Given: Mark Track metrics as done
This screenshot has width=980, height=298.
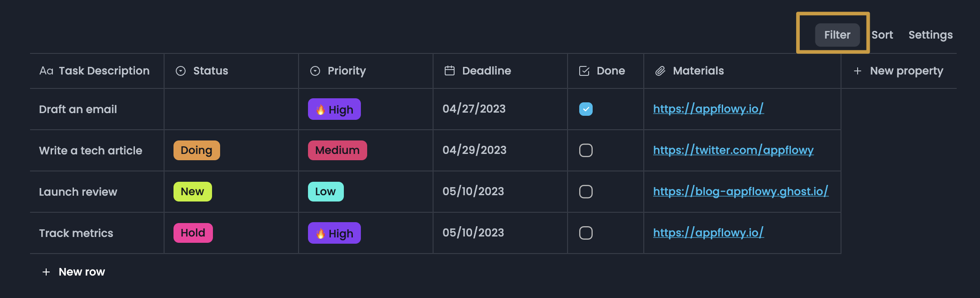Looking at the screenshot, I should pos(586,233).
